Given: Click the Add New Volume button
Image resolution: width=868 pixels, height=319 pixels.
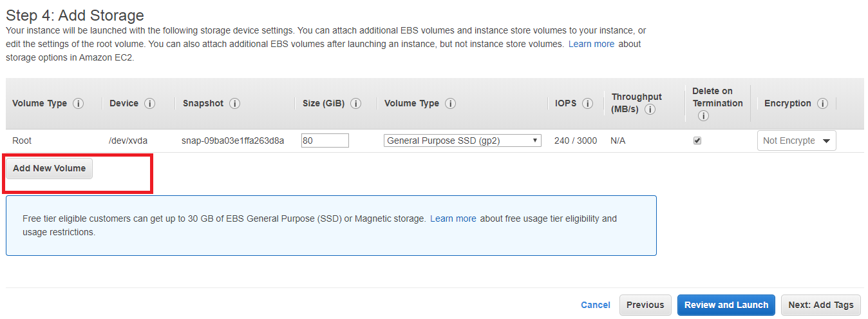Looking at the screenshot, I should pyautogui.click(x=50, y=168).
